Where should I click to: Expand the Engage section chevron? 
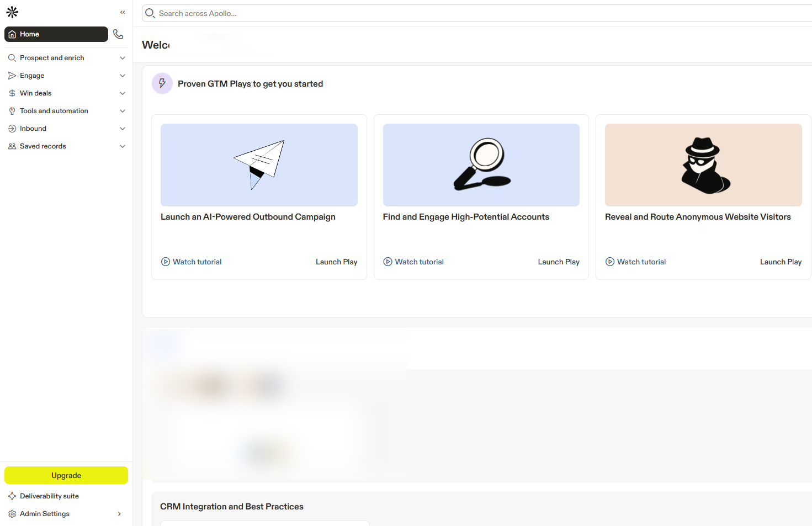123,76
